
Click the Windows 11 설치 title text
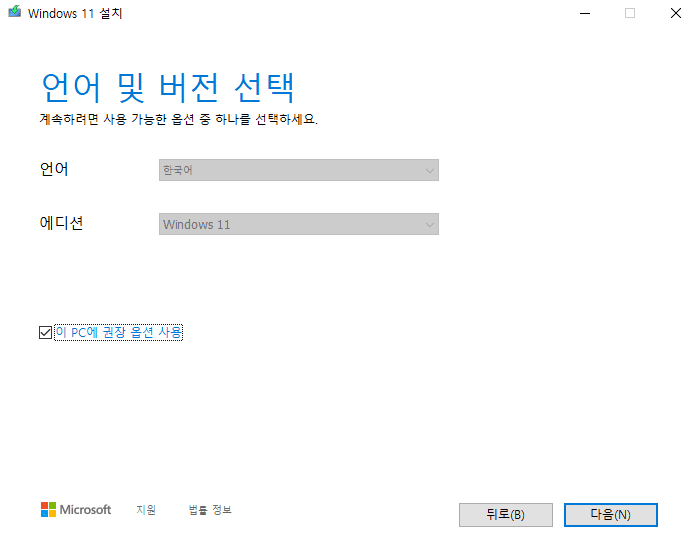(75, 13)
